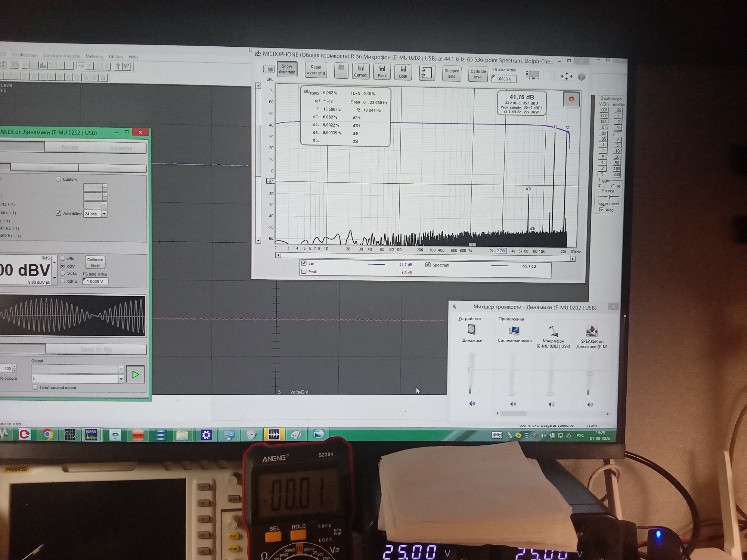Click the Save to file button
The width and height of the screenshot is (747, 560).
pos(96,349)
